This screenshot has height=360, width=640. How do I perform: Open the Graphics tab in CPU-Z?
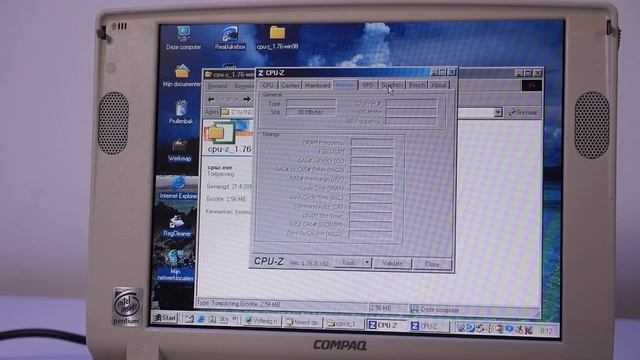(392, 85)
